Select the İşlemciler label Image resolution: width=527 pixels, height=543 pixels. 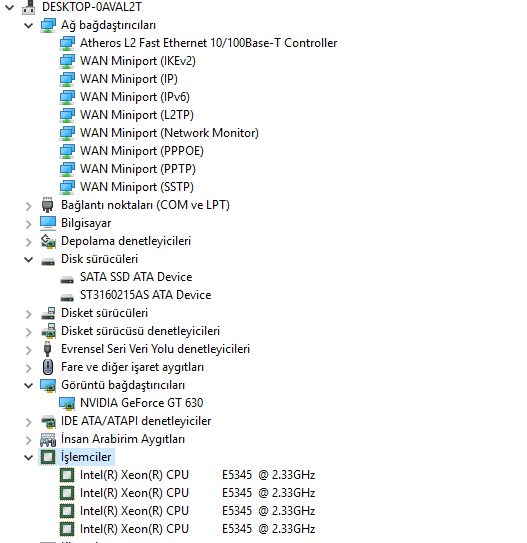[x=86, y=457]
